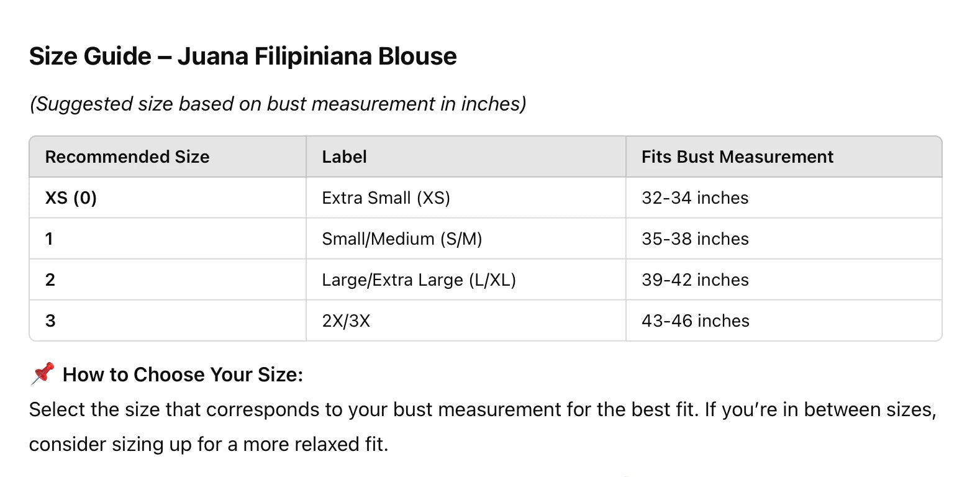Viewport: 980px width, 477px height.
Task: Click the italic 'Suggested size based on bust' note
Action: (278, 104)
